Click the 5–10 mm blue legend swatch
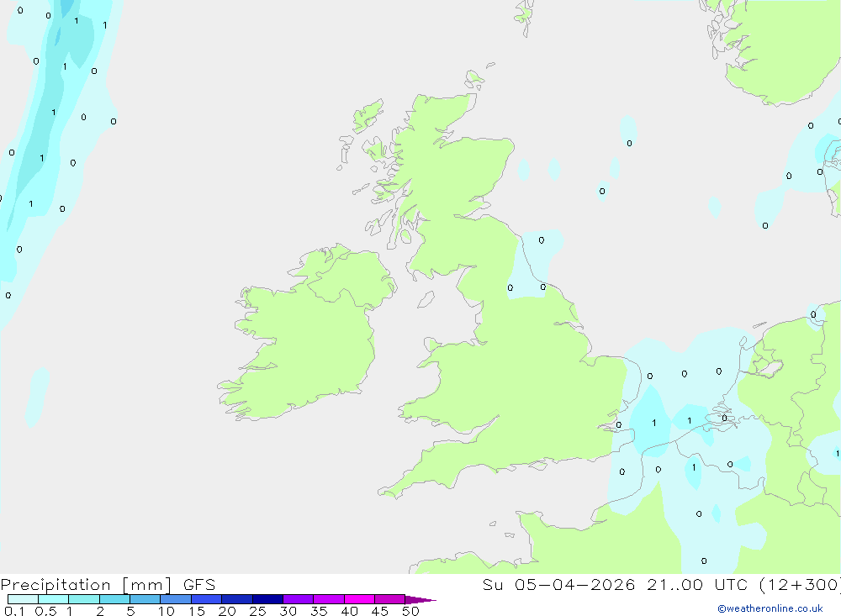The height and width of the screenshot is (616, 841). tap(145, 599)
